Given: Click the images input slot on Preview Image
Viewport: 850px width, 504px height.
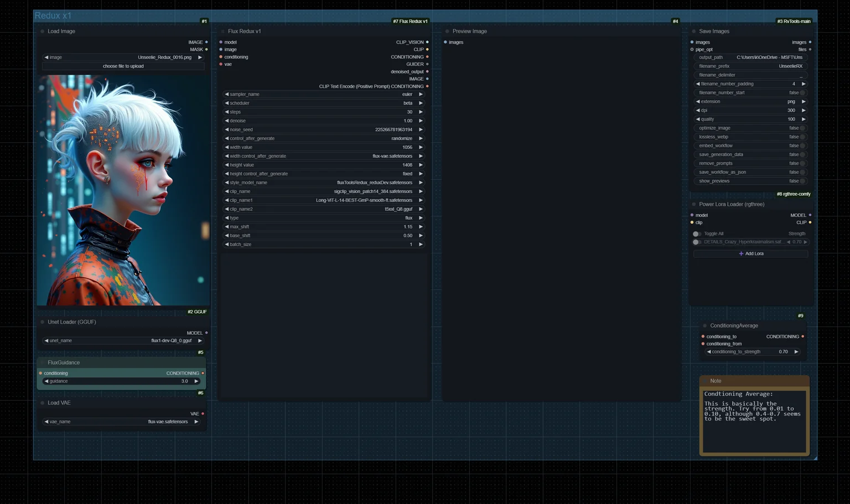Looking at the screenshot, I should tap(445, 42).
